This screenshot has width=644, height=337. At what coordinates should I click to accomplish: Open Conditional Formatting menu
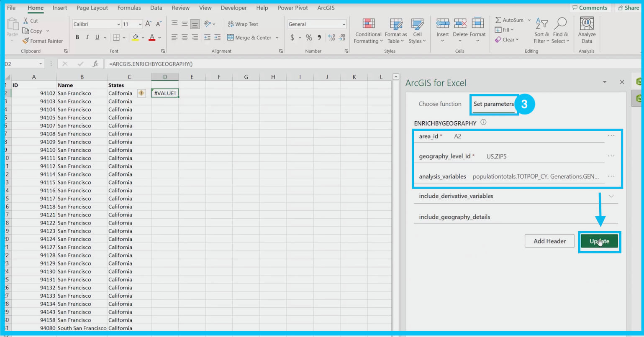point(368,31)
